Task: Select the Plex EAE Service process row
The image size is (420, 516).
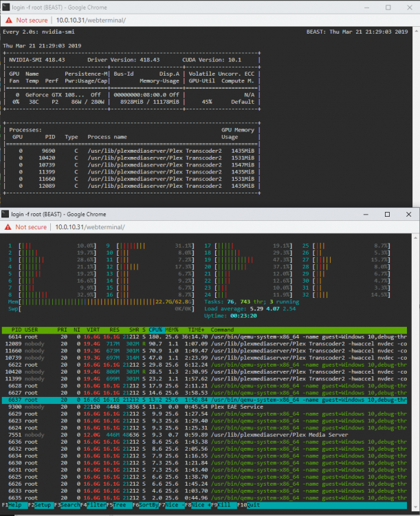Action: coord(204,407)
